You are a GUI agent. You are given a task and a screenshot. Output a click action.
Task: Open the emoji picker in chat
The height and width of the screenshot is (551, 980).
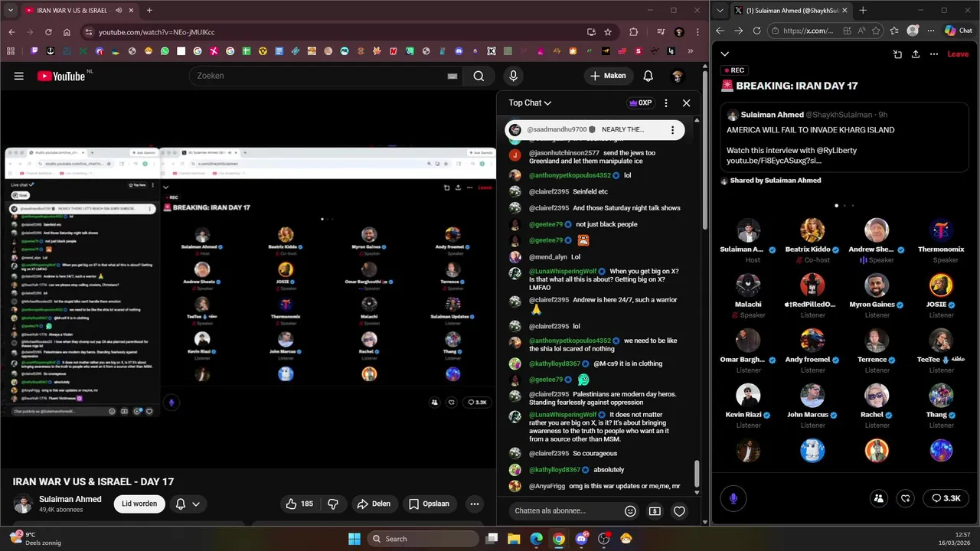(630, 511)
